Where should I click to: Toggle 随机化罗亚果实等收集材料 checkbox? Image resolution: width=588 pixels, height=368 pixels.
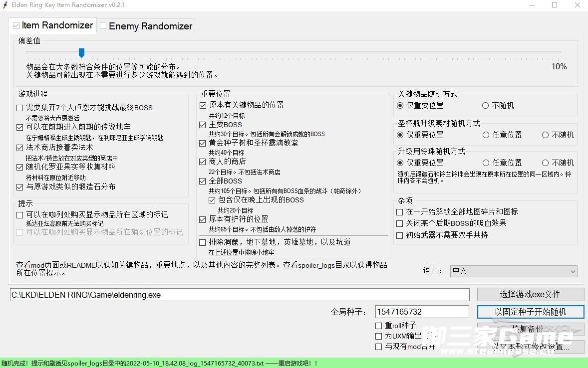(x=20, y=167)
